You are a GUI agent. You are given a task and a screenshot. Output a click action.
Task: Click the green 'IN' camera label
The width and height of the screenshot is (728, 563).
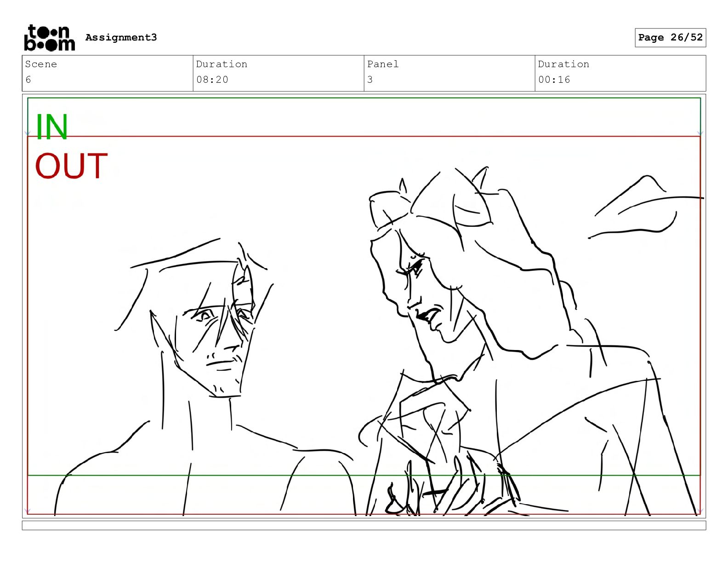[51, 127]
